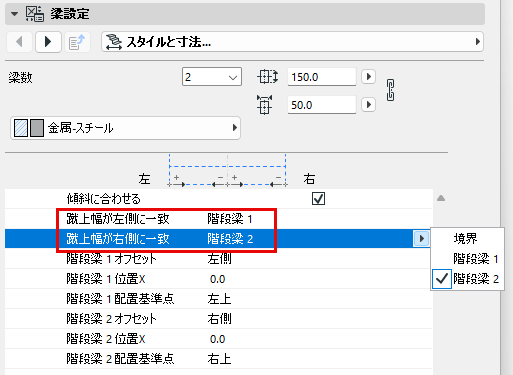
Task: Go to next page with right arrow
Action: point(48,42)
